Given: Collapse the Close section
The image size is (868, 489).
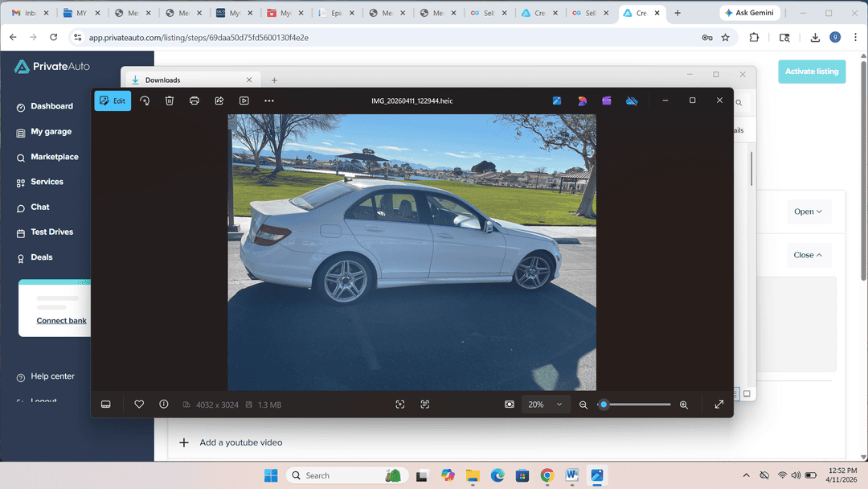Looking at the screenshot, I should [807, 254].
